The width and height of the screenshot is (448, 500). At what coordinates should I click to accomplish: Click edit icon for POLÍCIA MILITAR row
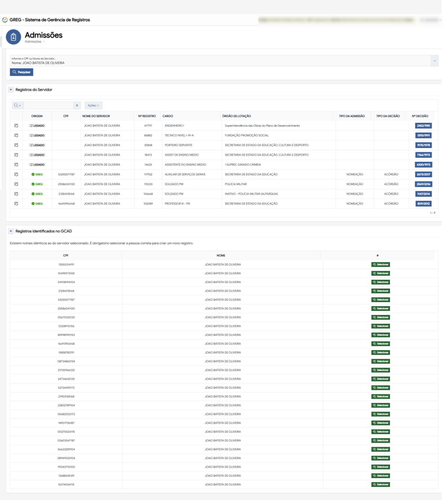tap(16, 184)
